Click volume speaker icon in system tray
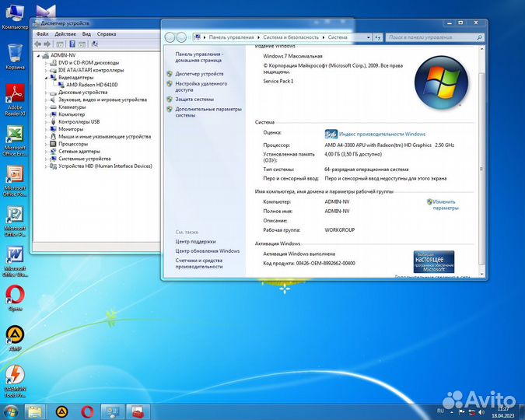525x420 pixels. [481, 412]
